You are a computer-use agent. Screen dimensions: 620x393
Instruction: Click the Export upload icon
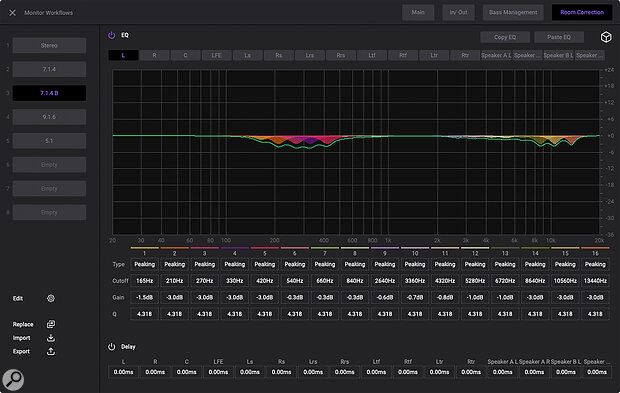[51, 351]
